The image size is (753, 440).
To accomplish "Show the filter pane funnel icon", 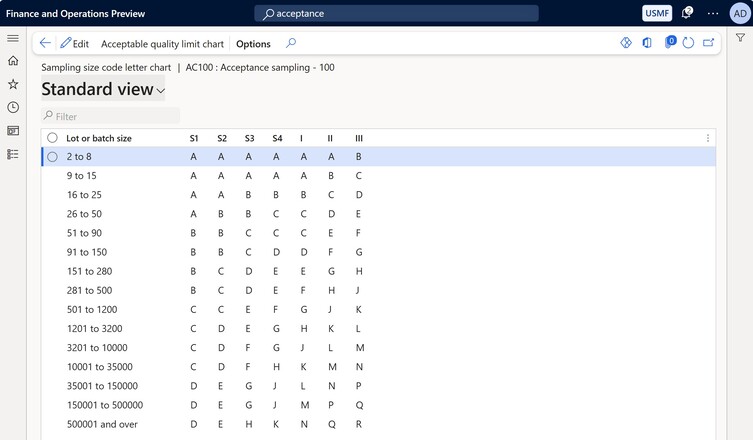I will (x=741, y=37).
